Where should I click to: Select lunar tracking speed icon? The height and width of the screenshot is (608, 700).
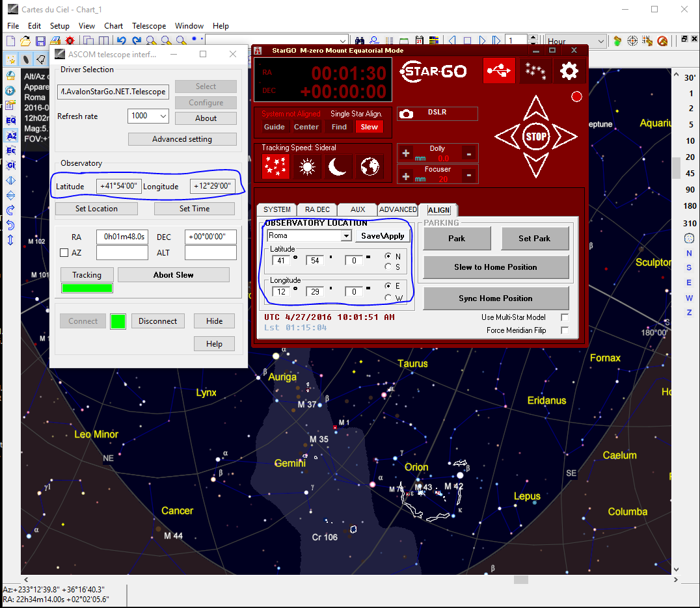(x=338, y=166)
